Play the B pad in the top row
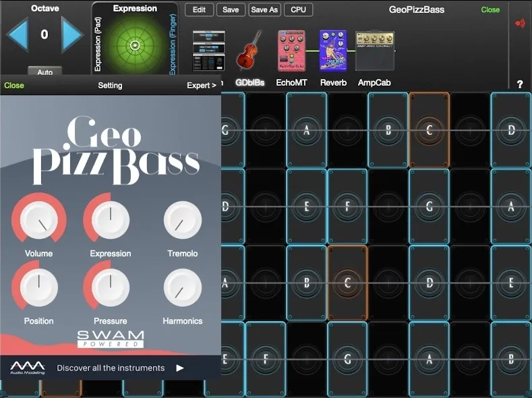The image size is (532, 398). (x=388, y=130)
